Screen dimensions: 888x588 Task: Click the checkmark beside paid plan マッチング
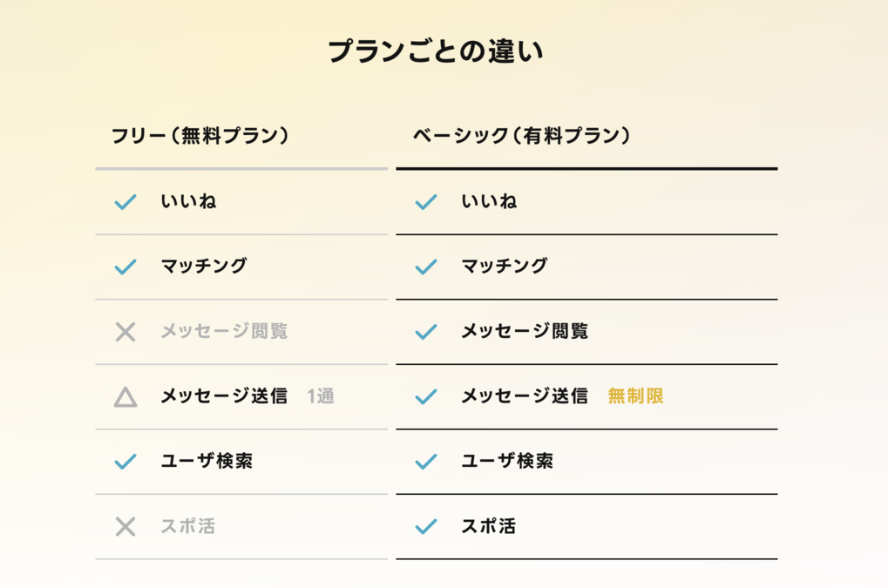pyautogui.click(x=426, y=267)
